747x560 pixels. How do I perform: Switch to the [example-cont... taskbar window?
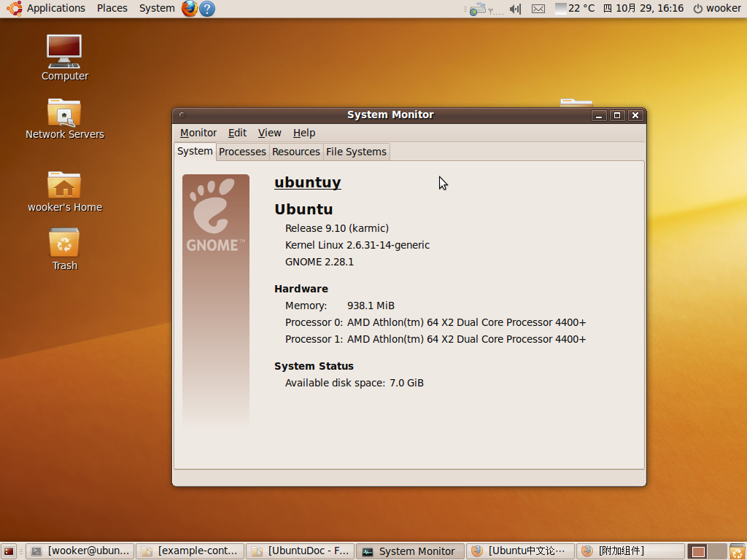tap(190, 551)
